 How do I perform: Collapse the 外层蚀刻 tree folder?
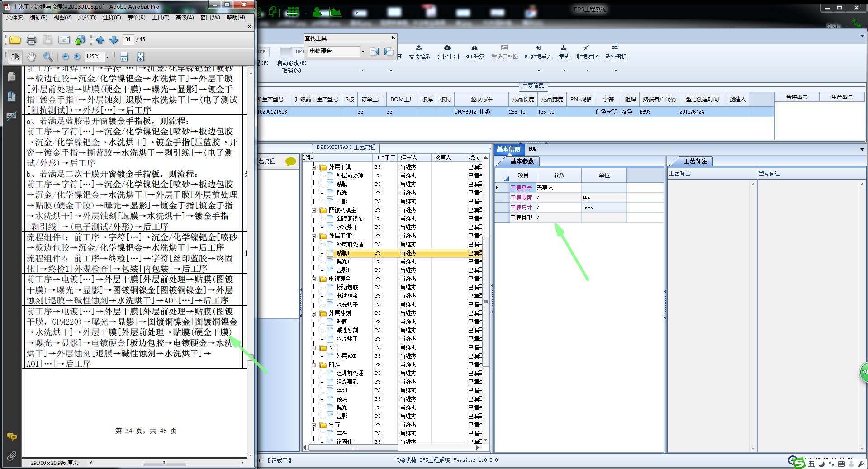tap(313, 313)
